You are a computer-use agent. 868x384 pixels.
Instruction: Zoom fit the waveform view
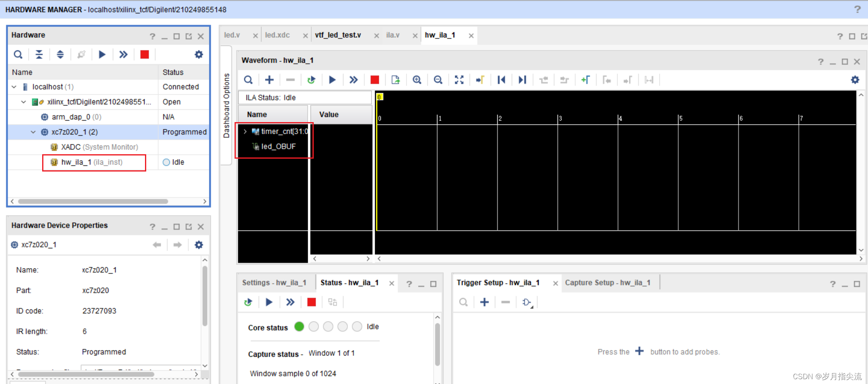tap(459, 80)
